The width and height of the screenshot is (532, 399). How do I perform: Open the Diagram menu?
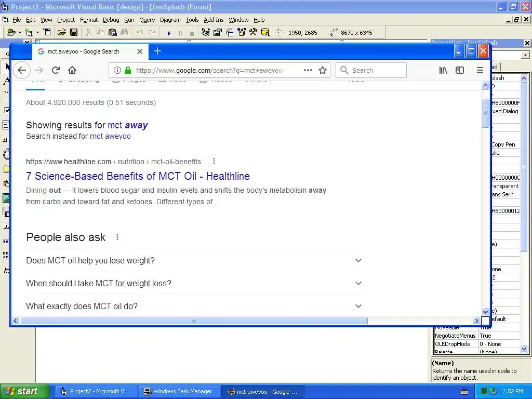(170, 20)
